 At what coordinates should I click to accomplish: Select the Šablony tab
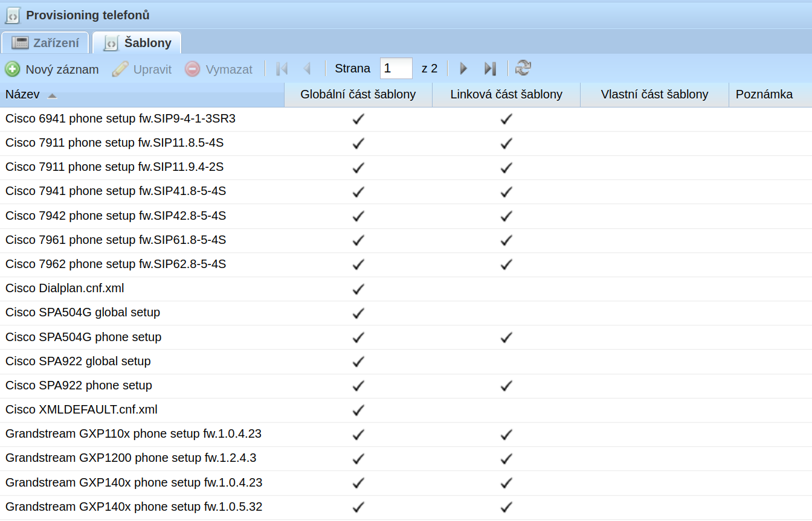(137, 43)
